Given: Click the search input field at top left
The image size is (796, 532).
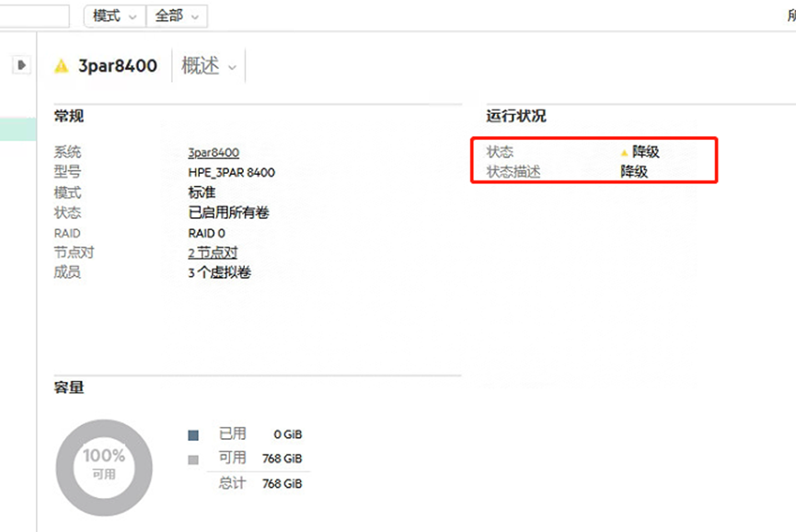Looking at the screenshot, I should pos(33,17).
